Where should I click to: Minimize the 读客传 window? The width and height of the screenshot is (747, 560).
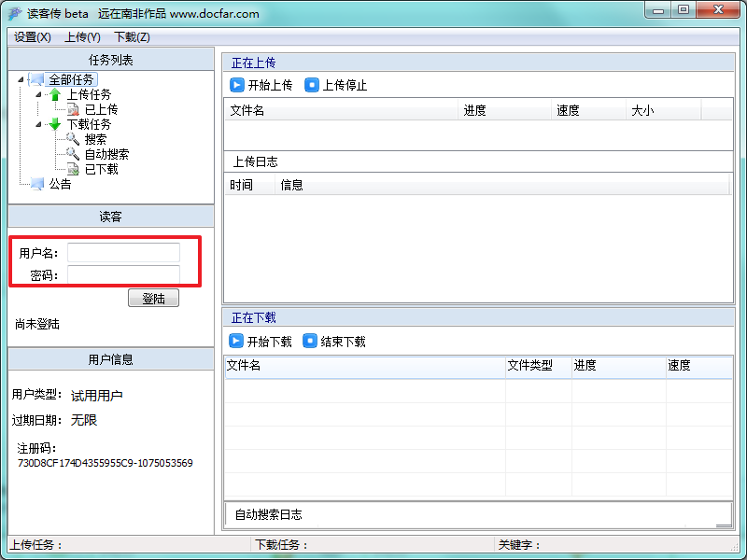coord(658,10)
